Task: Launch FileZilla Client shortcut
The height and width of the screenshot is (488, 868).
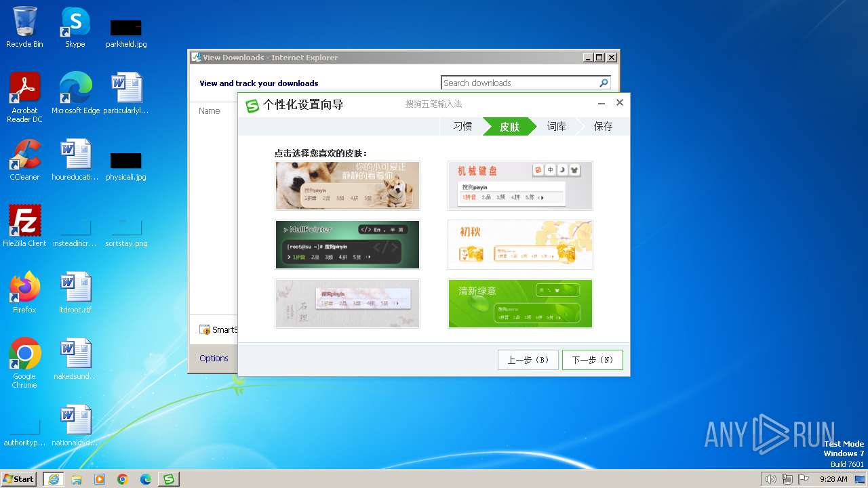Action: pyautogui.click(x=24, y=226)
